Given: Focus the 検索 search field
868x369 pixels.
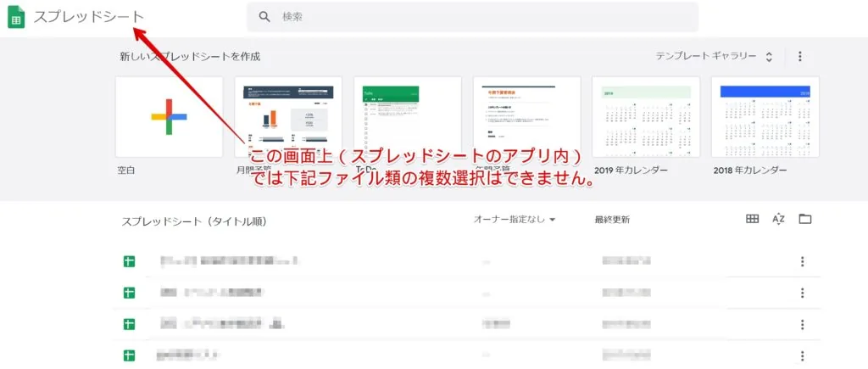Looking at the screenshot, I should [472, 17].
